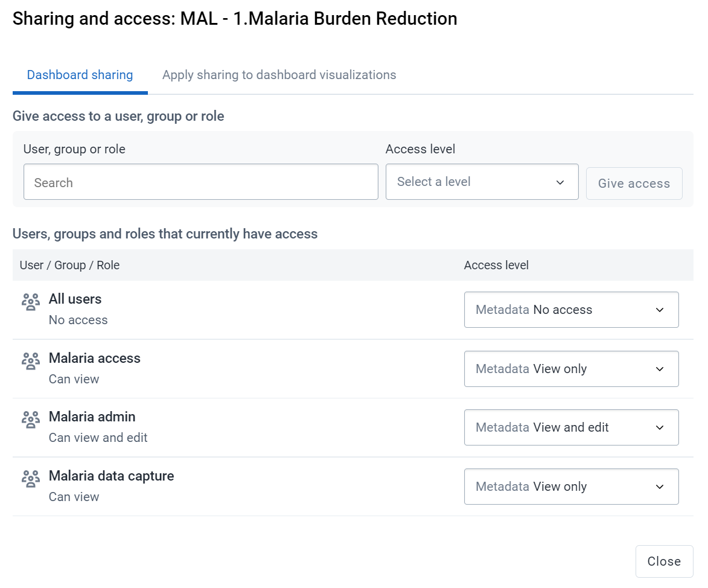Select the Malaria admin row name
The width and height of the screenshot is (708, 588).
(92, 417)
